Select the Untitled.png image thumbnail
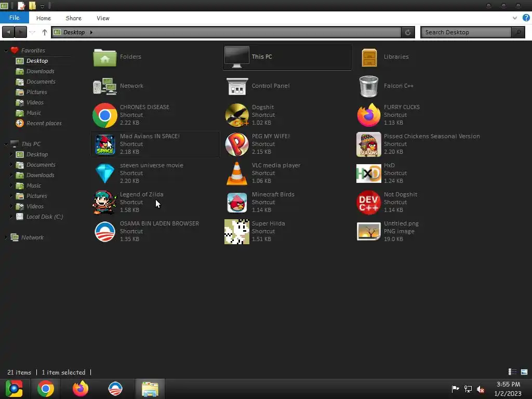532x399 pixels. [x=369, y=232]
